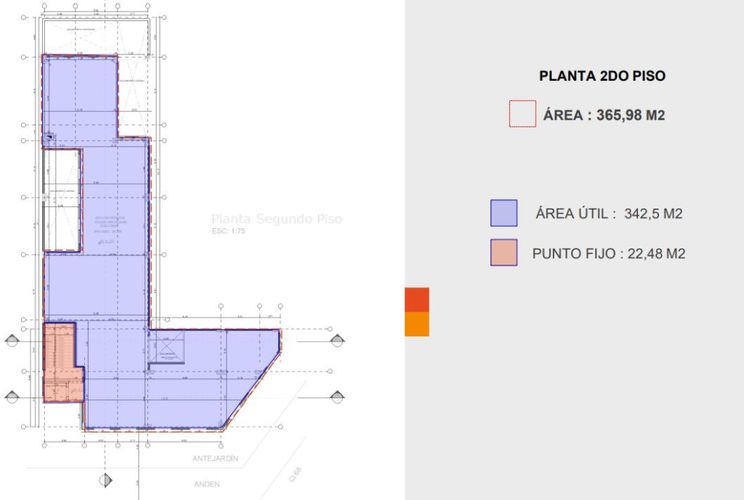
Task: Click the Planta Segundo Piso drawing label
Action: (x=277, y=219)
